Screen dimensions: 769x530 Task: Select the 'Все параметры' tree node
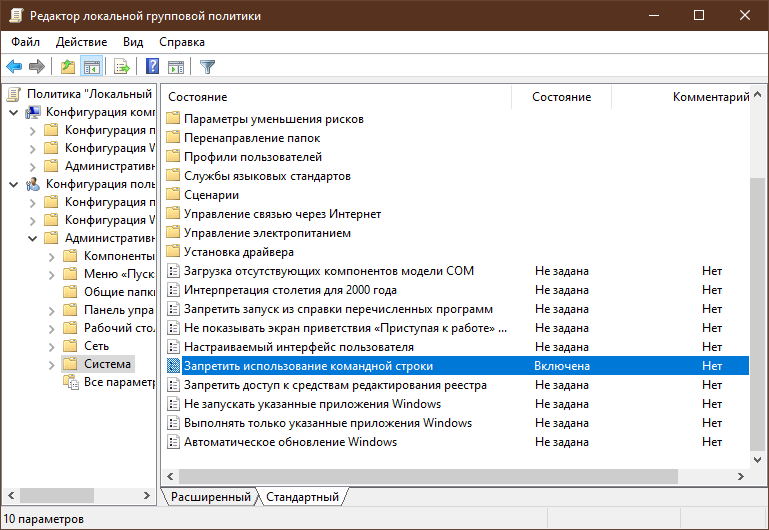119,382
